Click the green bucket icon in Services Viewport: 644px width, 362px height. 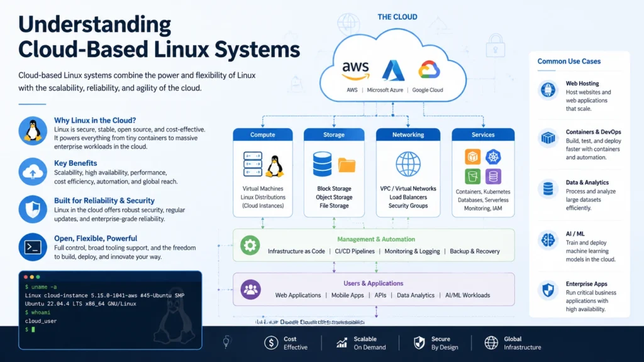point(473,177)
